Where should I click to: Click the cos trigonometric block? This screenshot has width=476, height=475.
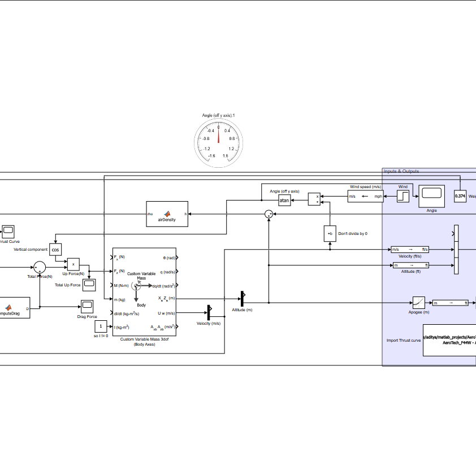55,250
